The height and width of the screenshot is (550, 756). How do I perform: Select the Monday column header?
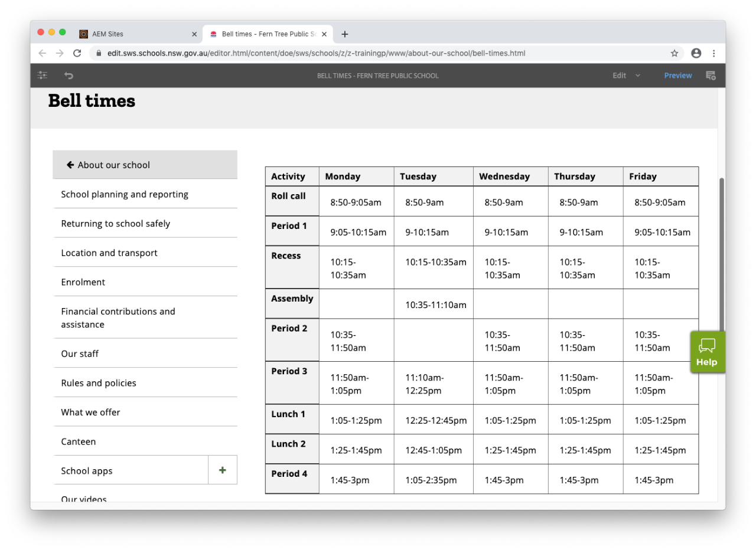pyautogui.click(x=356, y=176)
